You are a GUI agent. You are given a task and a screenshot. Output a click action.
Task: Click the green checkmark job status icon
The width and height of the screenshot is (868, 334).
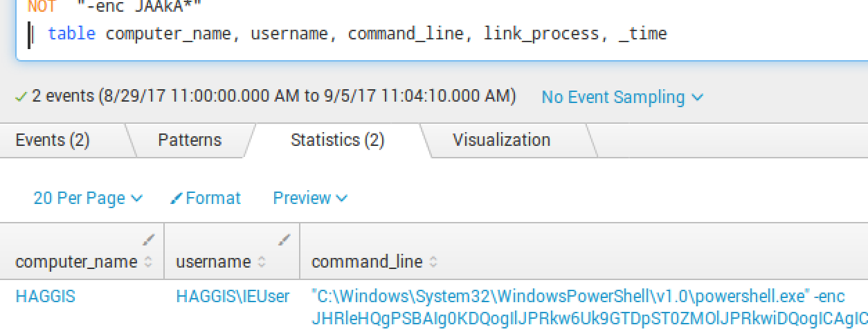(x=21, y=97)
